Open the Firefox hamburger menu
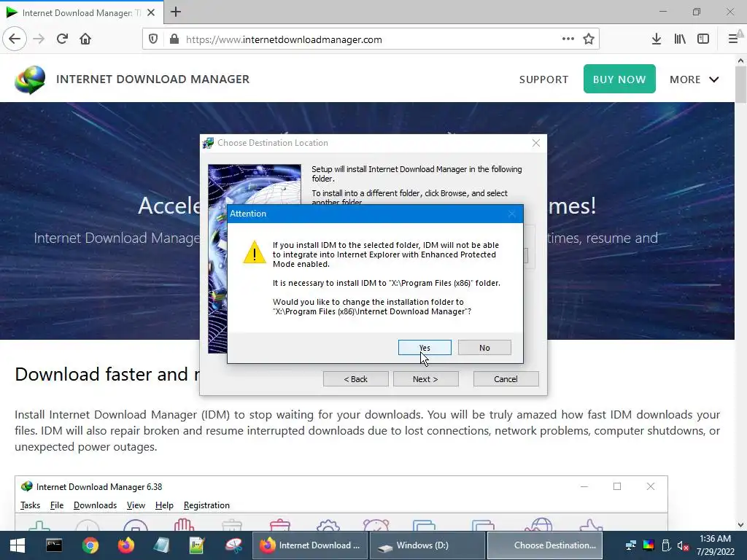Image resolution: width=747 pixels, height=560 pixels. 733,39
